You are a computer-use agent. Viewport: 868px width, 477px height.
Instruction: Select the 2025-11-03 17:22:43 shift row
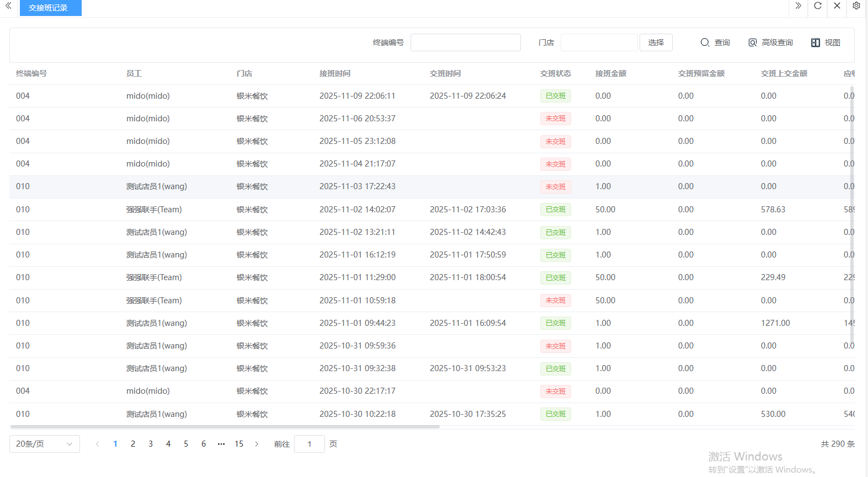click(358, 187)
